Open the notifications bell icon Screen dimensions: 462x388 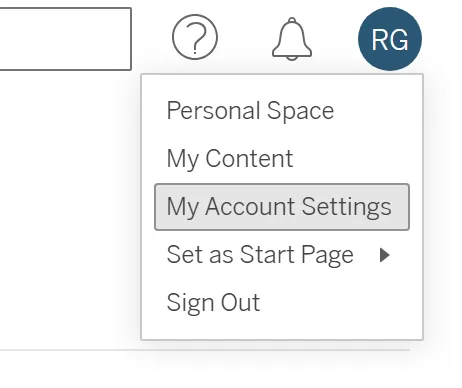coord(292,39)
